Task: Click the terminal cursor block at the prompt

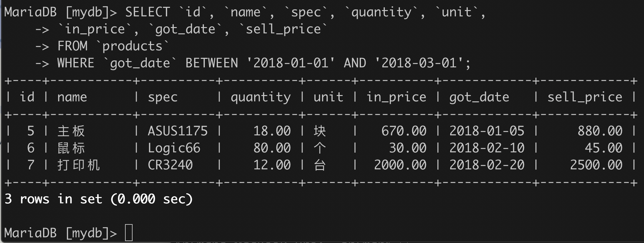Action: tap(129, 233)
